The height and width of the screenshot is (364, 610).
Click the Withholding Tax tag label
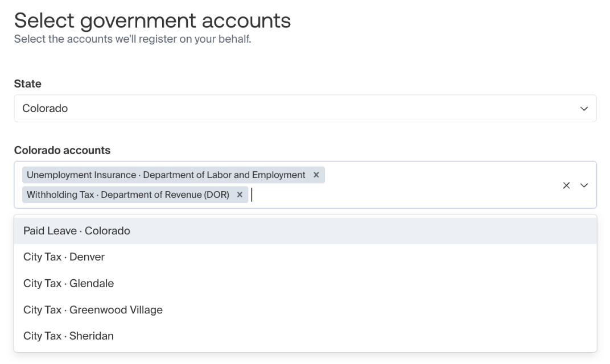[128, 195]
